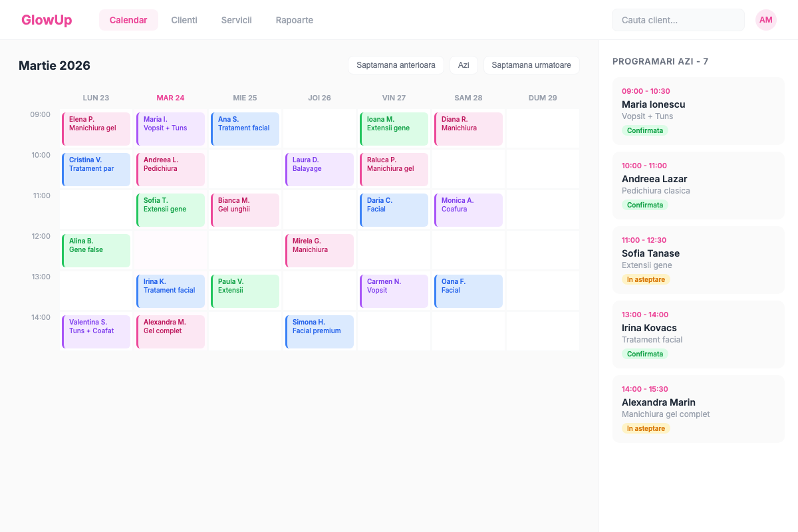Viewport: 798px width, 532px height.
Task: Click Sofia Tanase's In asteptare badge
Action: coord(646,280)
